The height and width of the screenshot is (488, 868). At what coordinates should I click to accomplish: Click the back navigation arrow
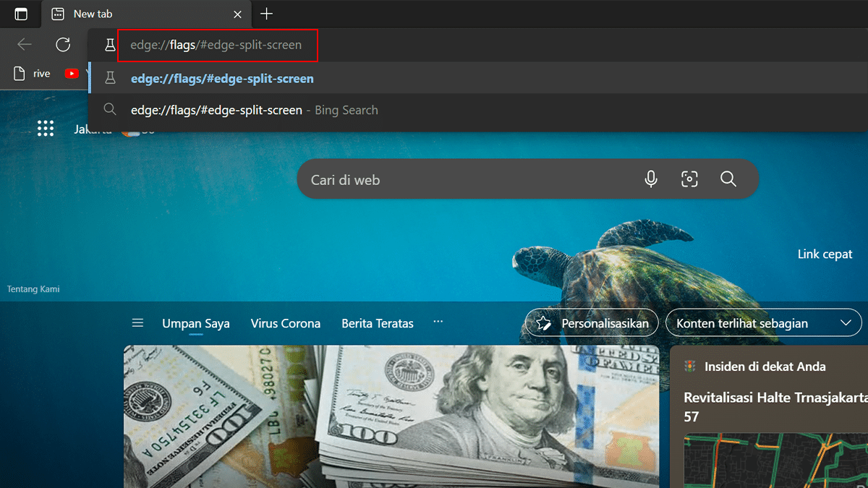(25, 45)
